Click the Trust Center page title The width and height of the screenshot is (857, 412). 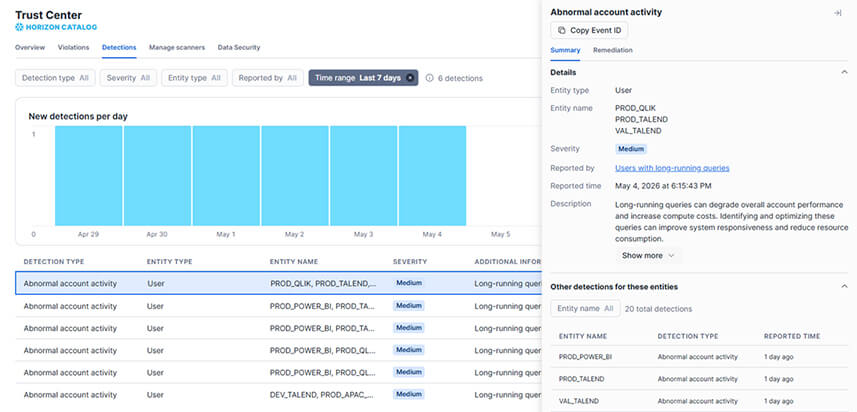[x=49, y=15]
